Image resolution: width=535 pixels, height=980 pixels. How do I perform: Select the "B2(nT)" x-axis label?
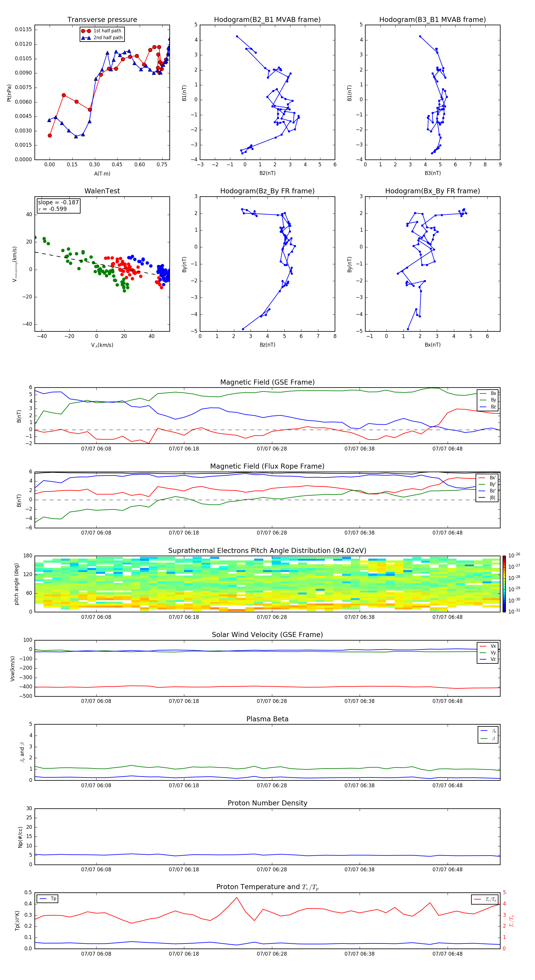(x=267, y=173)
